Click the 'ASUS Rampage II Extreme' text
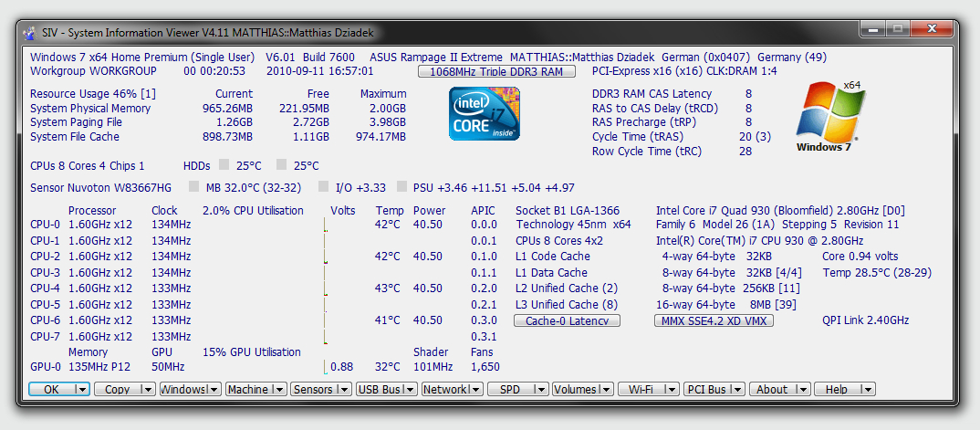 click(x=434, y=57)
